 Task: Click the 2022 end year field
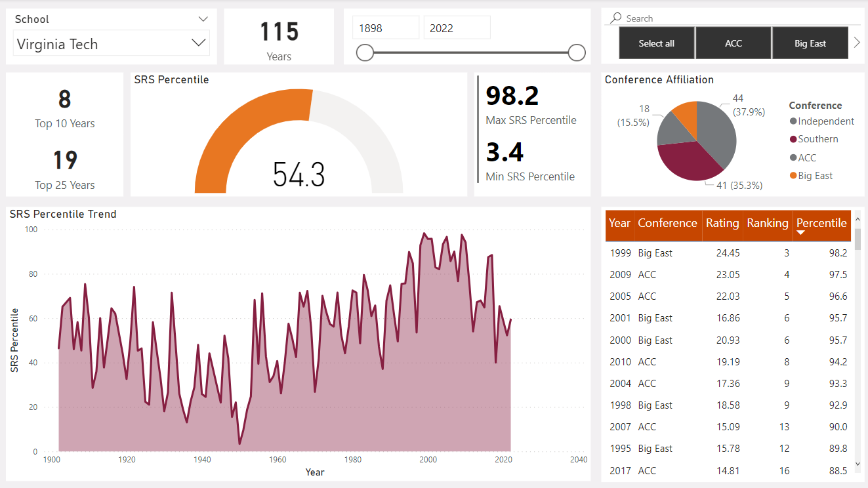coord(457,28)
